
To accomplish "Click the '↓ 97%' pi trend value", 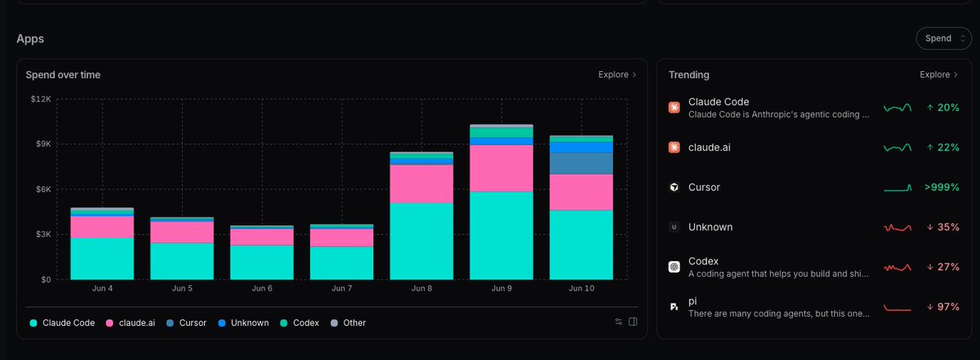I will (x=942, y=307).
